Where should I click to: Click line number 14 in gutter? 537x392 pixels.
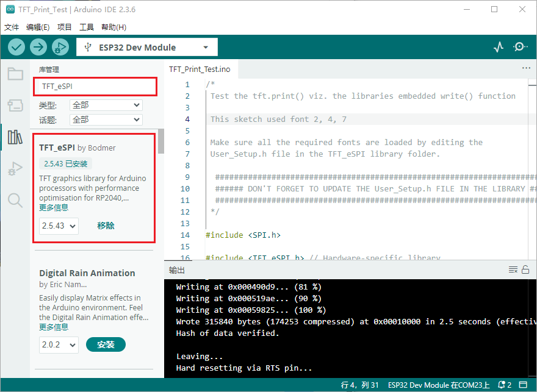(x=185, y=235)
